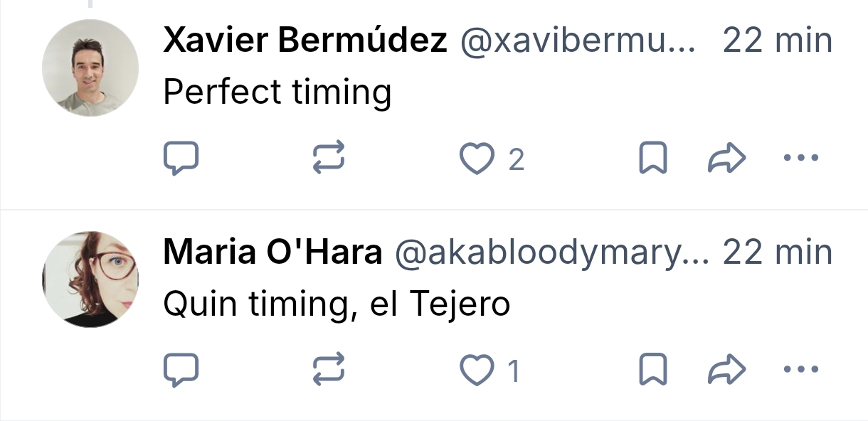
Task: Open more options on Xavier's post
Action: point(801,158)
